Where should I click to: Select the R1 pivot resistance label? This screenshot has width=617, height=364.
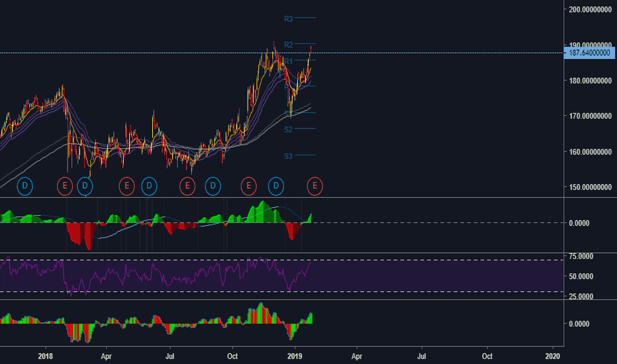tap(289, 62)
